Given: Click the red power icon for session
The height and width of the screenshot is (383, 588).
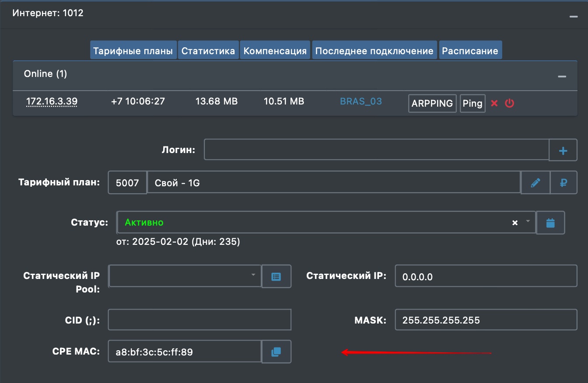Looking at the screenshot, I should (509, 104).
